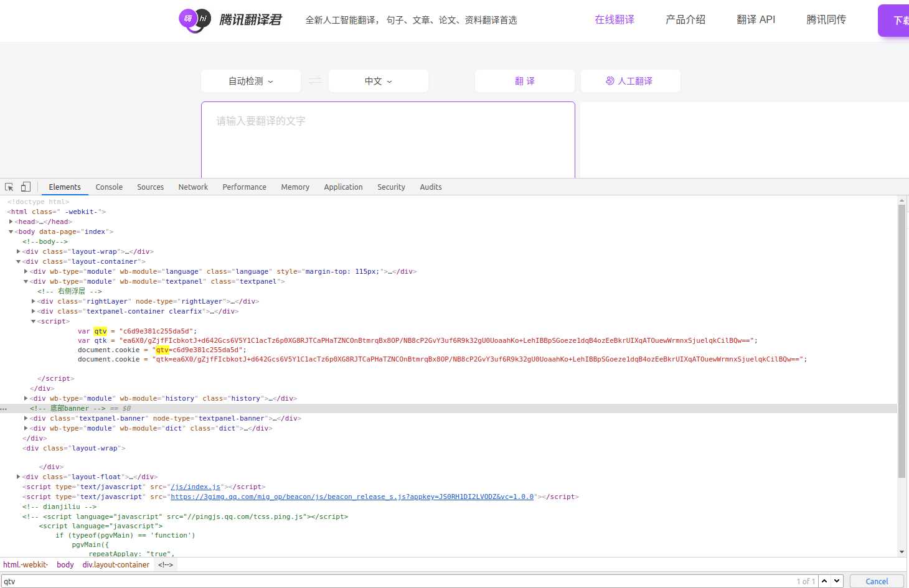
Task: Open the Security tab
Action: click(391, 187)
